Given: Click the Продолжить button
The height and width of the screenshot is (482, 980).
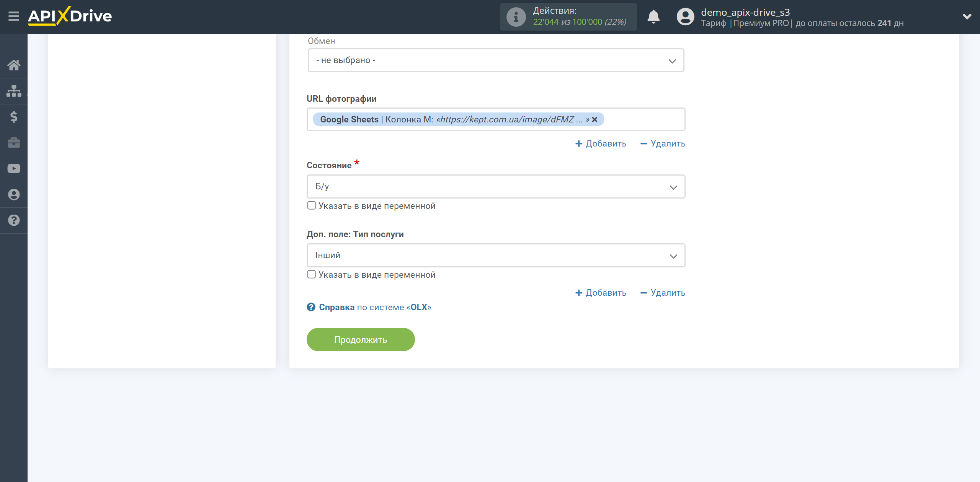Looking at the screenshot, I should [361, 340].
